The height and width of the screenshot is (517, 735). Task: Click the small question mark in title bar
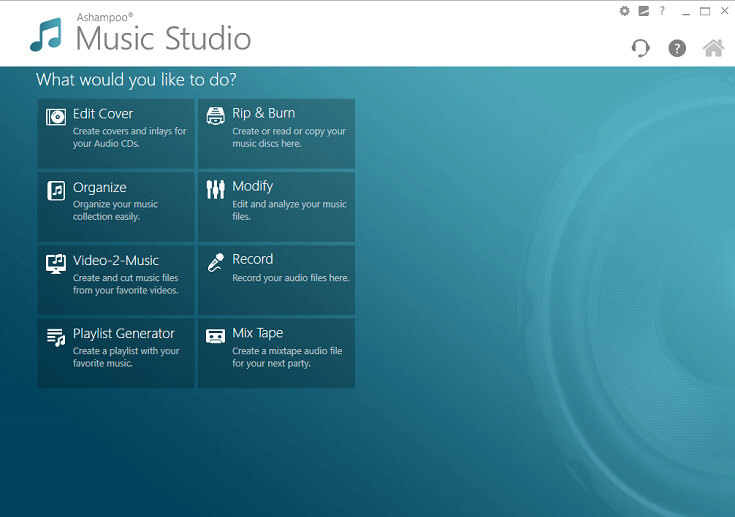pos(662,11)
